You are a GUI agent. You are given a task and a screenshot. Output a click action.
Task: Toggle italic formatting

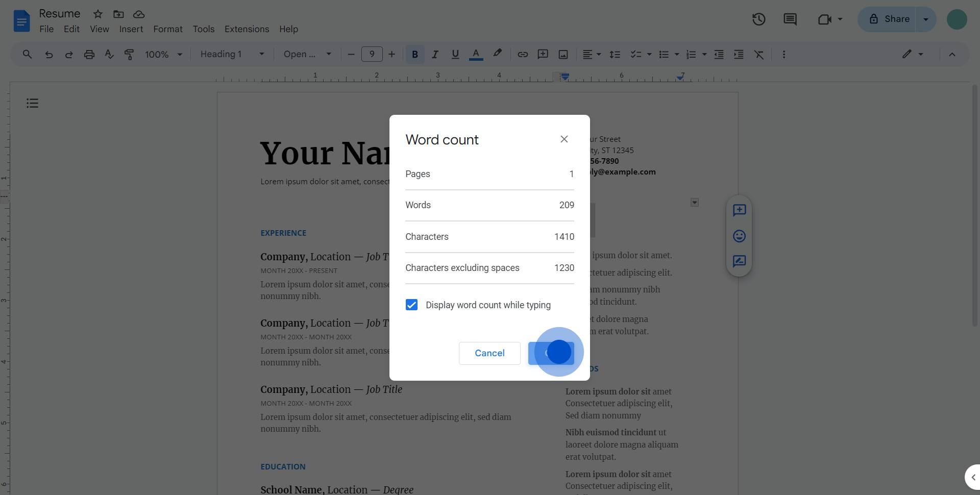pos(435,54)
